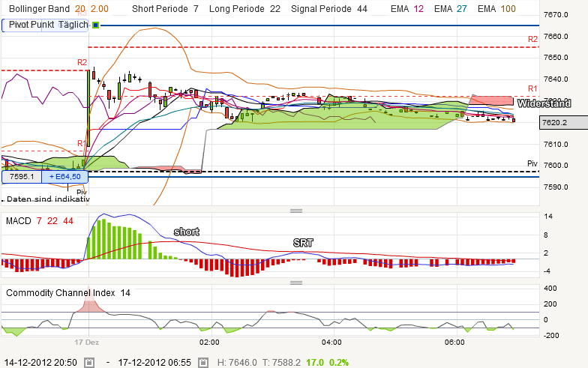This screenshot has height=368, width=588.
Task: Click the EMA 12 setting
Action: point(406,9)
